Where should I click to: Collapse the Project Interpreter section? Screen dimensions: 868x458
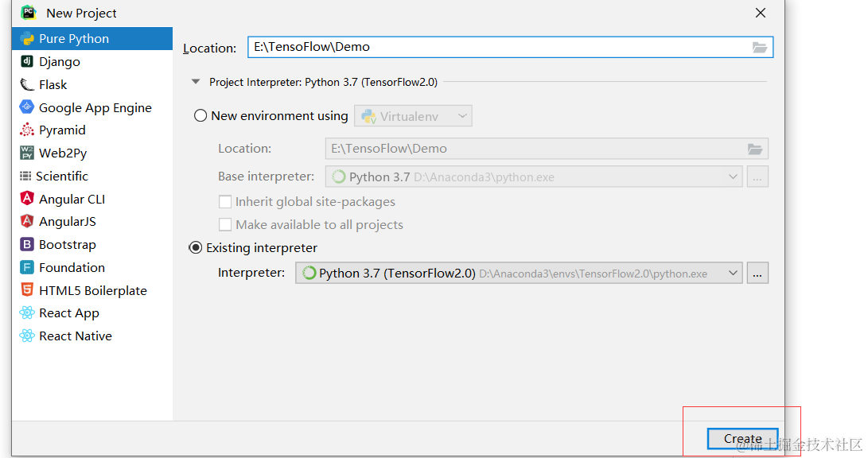pos(196,82)
